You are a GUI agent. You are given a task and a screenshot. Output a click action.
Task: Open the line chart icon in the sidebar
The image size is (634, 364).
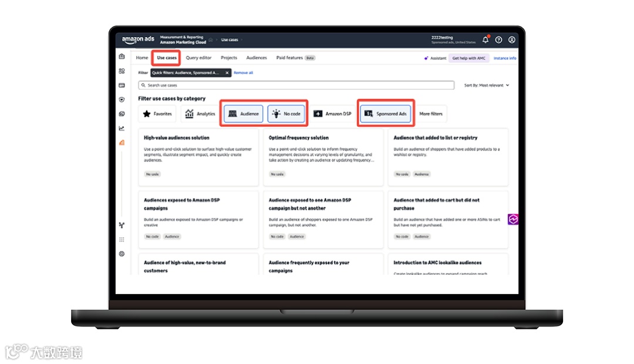(x=122, y=128)
